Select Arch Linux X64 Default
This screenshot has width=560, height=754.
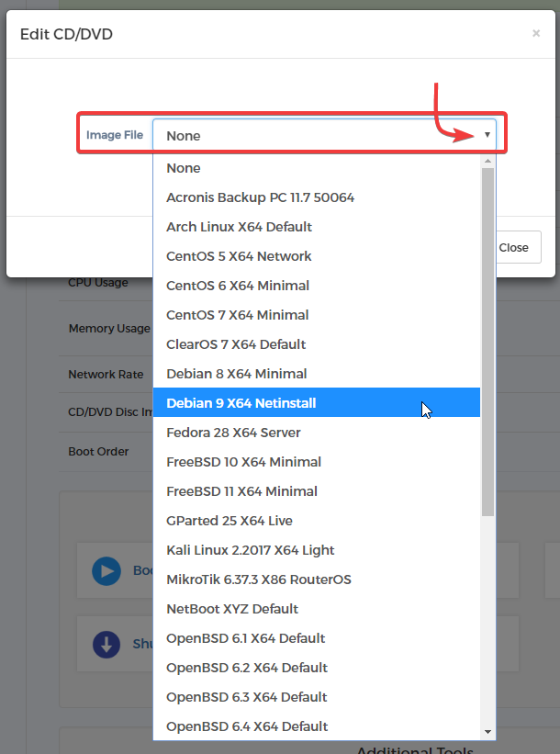pyautogui.click(x=317, y=227)
